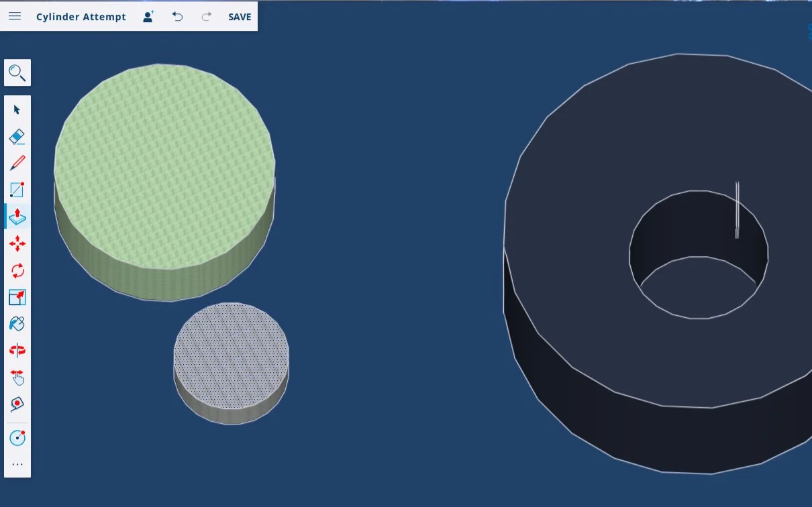Click the Cylinder Attempt file title
The height and width of the screenshot is (507, 812).
(81, 17)
